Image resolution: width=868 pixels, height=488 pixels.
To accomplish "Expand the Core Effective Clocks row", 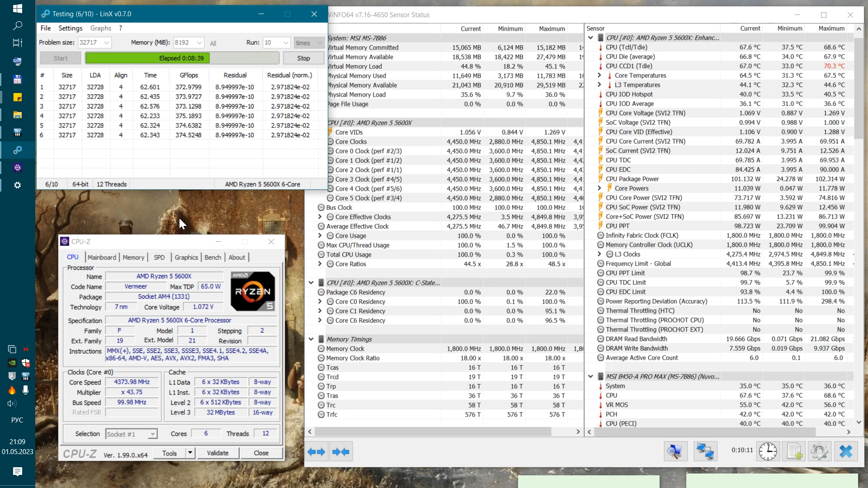I will pyautogui.click(x=320, y=217).
